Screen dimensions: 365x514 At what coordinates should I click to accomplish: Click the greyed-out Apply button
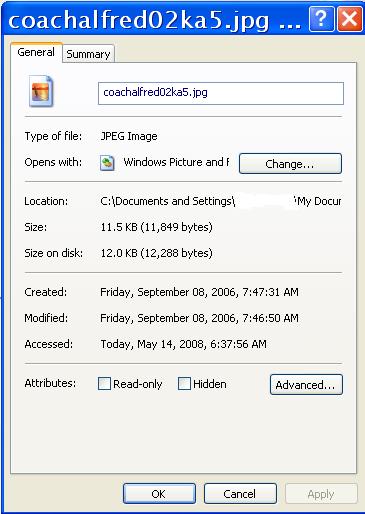(321, 494)
